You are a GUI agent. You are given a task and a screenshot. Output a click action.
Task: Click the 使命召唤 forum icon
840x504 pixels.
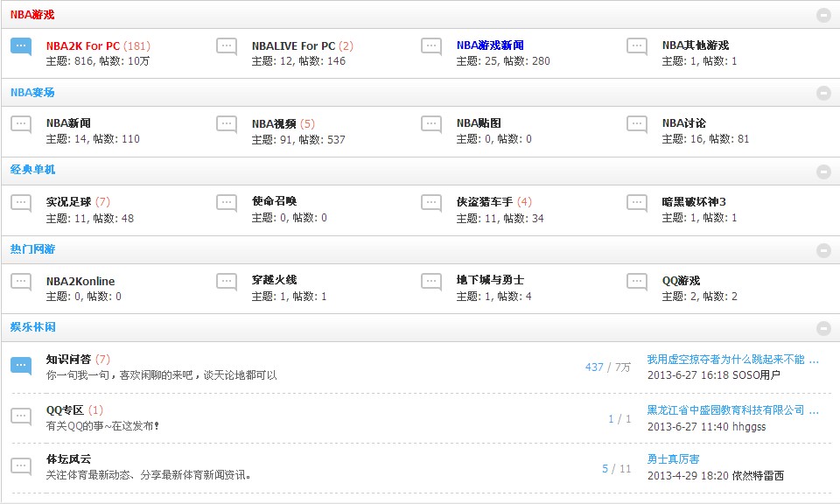(227, 203)
